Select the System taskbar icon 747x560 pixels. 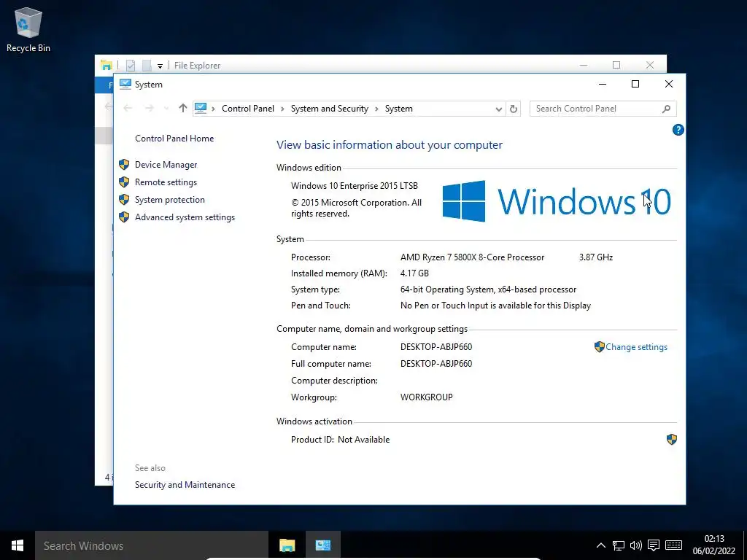(x=322, y=545)
